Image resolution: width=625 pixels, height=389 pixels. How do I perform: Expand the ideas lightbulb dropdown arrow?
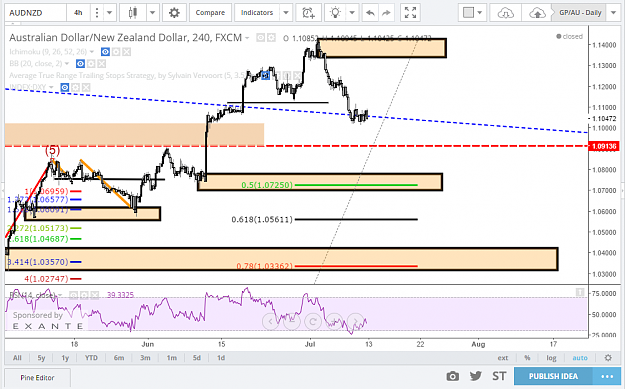click(352, 13)
